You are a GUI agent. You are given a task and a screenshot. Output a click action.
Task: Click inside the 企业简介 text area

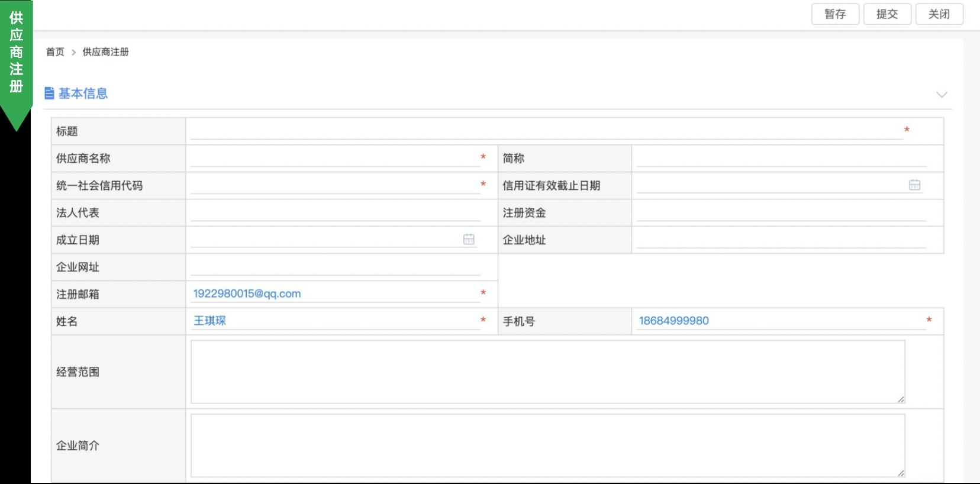pos(548,446)
